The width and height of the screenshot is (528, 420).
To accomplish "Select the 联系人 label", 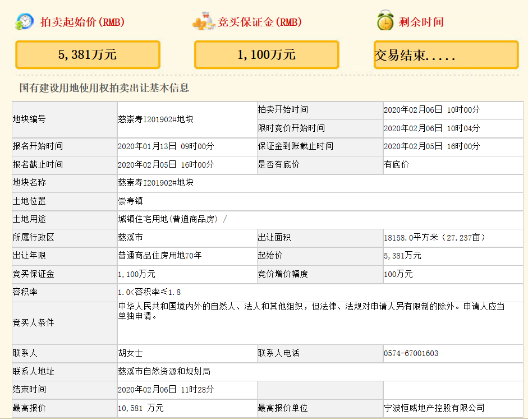I will coord(25,353).
